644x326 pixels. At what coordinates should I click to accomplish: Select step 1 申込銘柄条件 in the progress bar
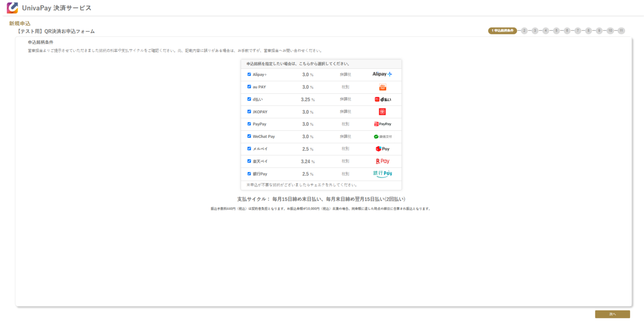pos(502,31)
